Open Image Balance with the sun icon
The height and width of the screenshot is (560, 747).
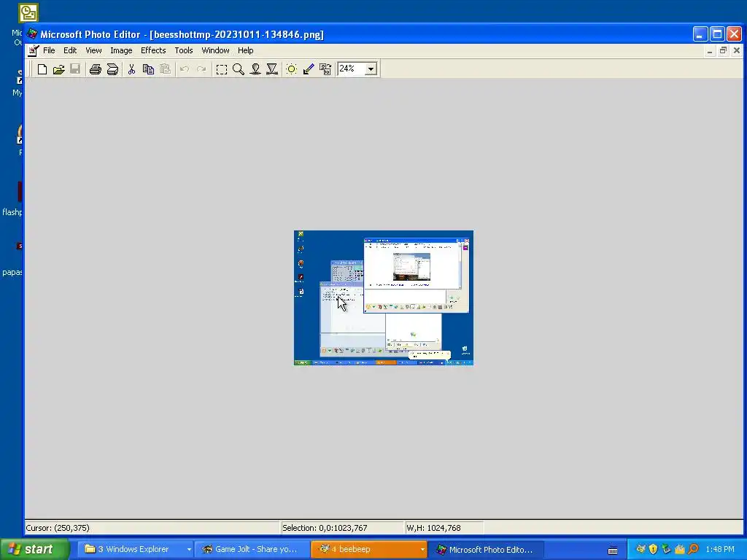point(292,69)
